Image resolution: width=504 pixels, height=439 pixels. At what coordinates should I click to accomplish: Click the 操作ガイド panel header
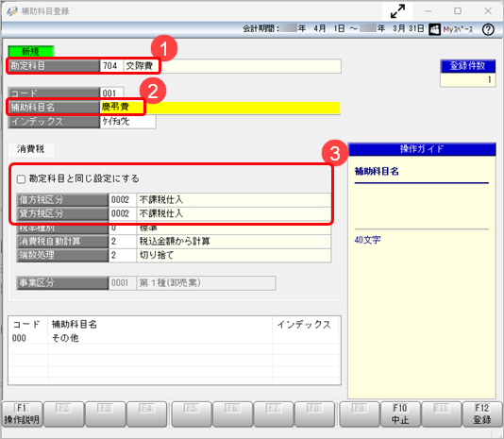pos(422,149)
